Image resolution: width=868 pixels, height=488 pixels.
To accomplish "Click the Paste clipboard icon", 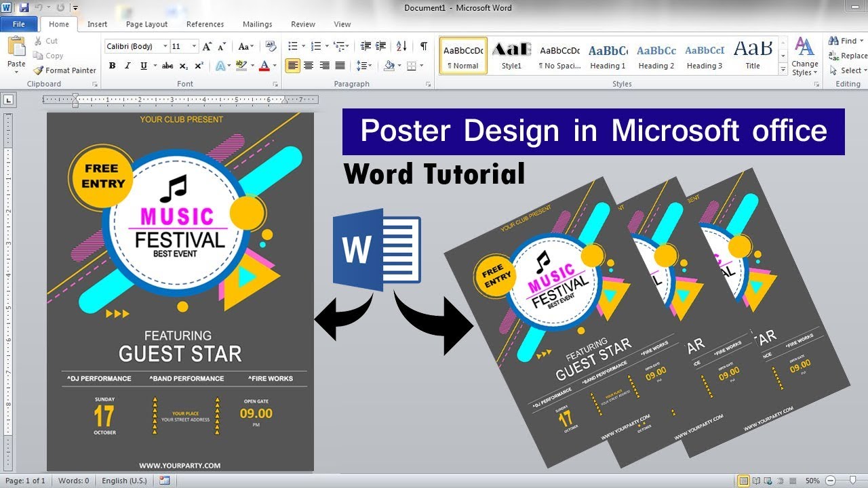I will tap(16, 47).
